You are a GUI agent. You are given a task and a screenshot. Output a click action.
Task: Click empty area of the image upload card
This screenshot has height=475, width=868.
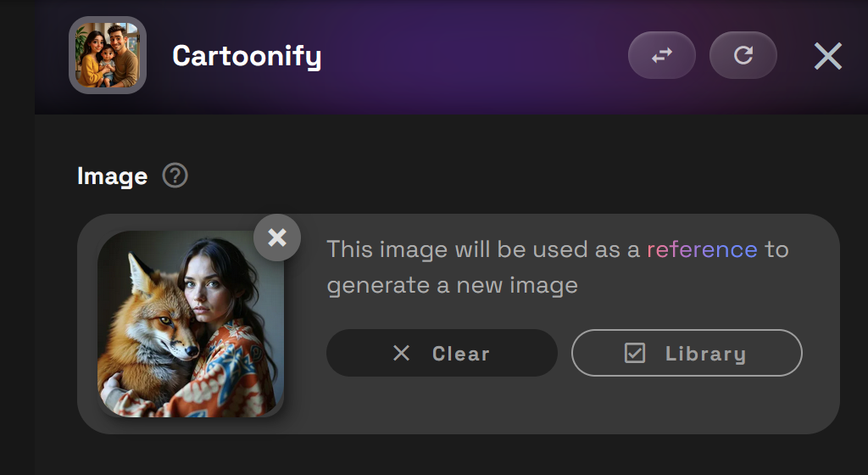point(554,407)
